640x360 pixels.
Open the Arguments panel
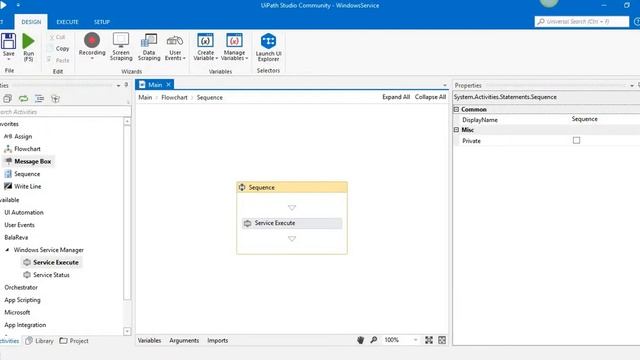click(184, 340)
